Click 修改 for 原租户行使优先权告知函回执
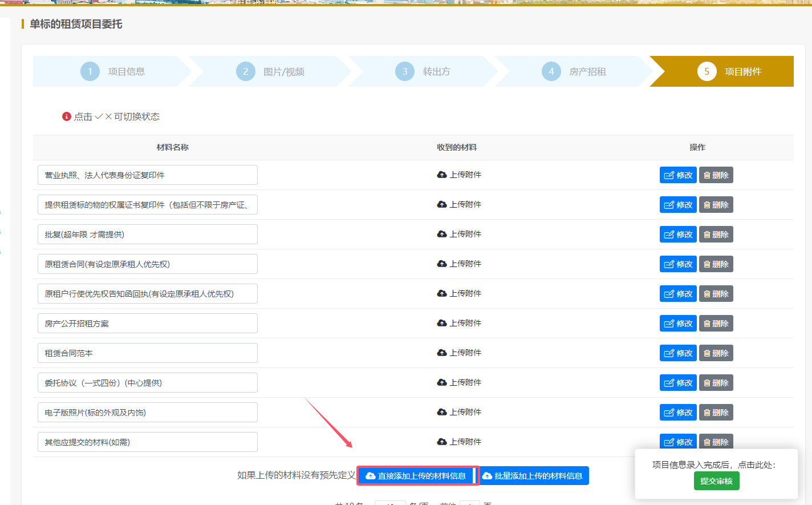The image size is (812, 505). [x=678, y=294]
